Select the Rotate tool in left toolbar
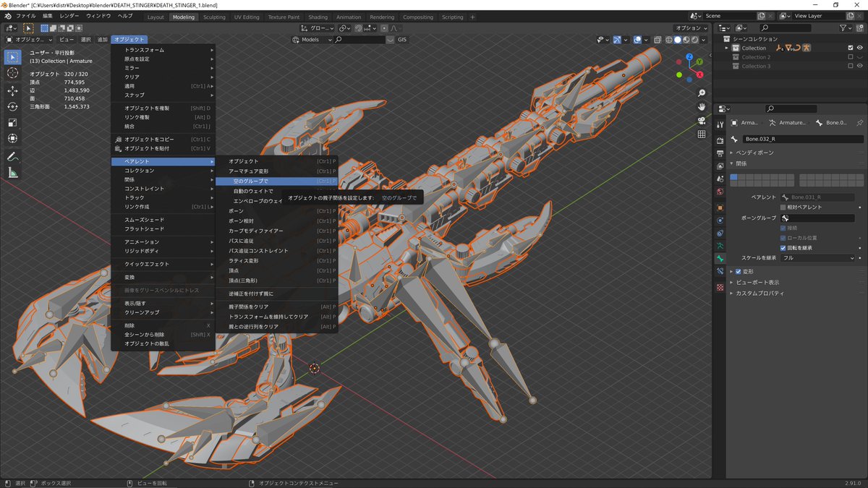The image size is (868, 488). pos(12,106)
